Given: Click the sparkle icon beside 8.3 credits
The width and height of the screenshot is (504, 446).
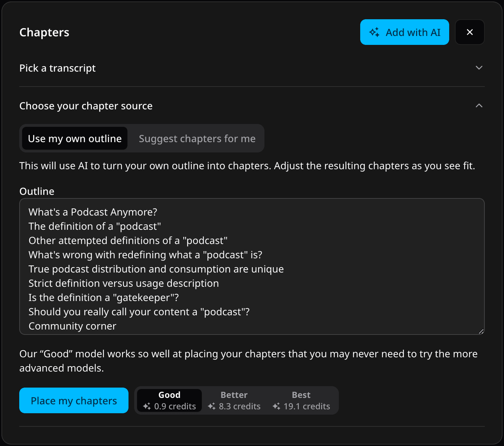Looking at the screenshot, I should tap(211, 406).
